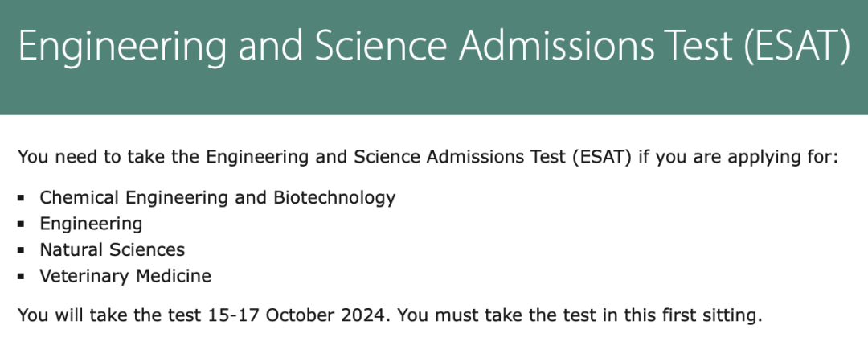868x346 pixels.
Task: Click the bullet marker before Veterinary Medicine
Action: (21, 276)
